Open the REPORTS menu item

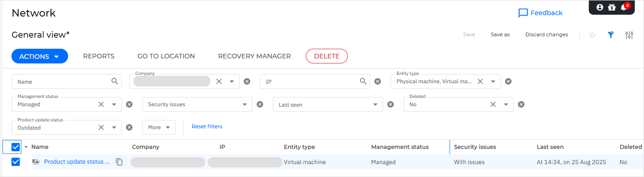pos(98,56)
